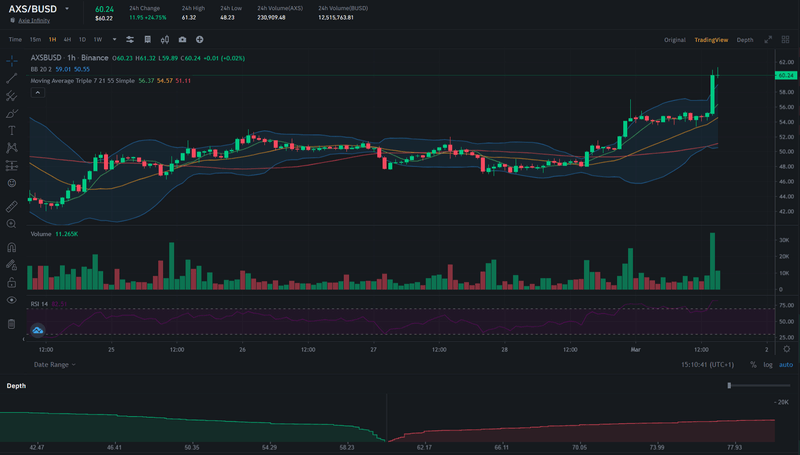The image size is (800, 455).
Task: Select the ruler measure tool
Action: pos(12,206)
